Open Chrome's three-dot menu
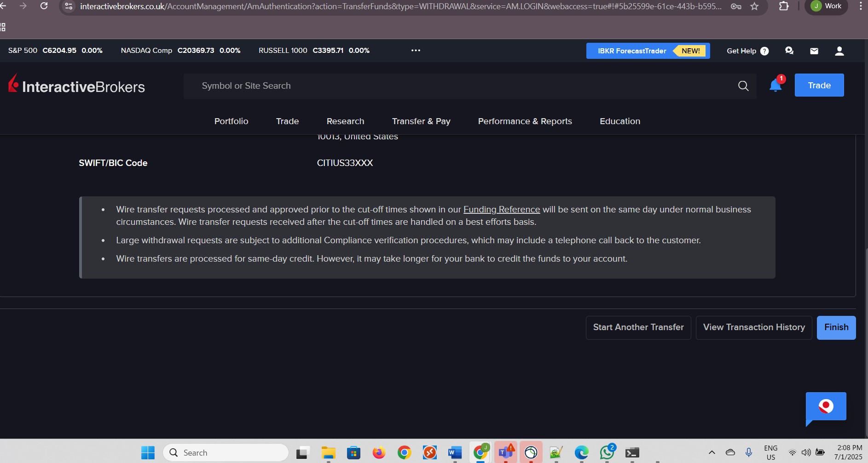The height and width of the screenshot is (463, 868). [860, 6]
